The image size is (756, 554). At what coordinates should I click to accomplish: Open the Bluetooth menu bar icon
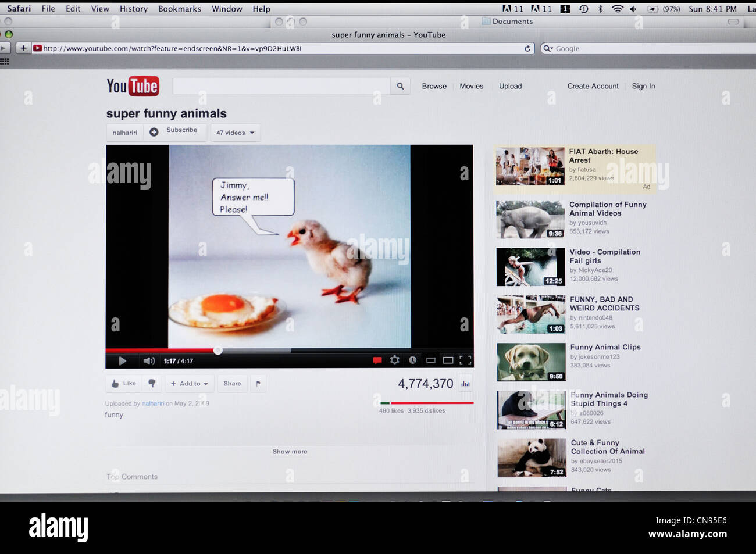[600, 9]
